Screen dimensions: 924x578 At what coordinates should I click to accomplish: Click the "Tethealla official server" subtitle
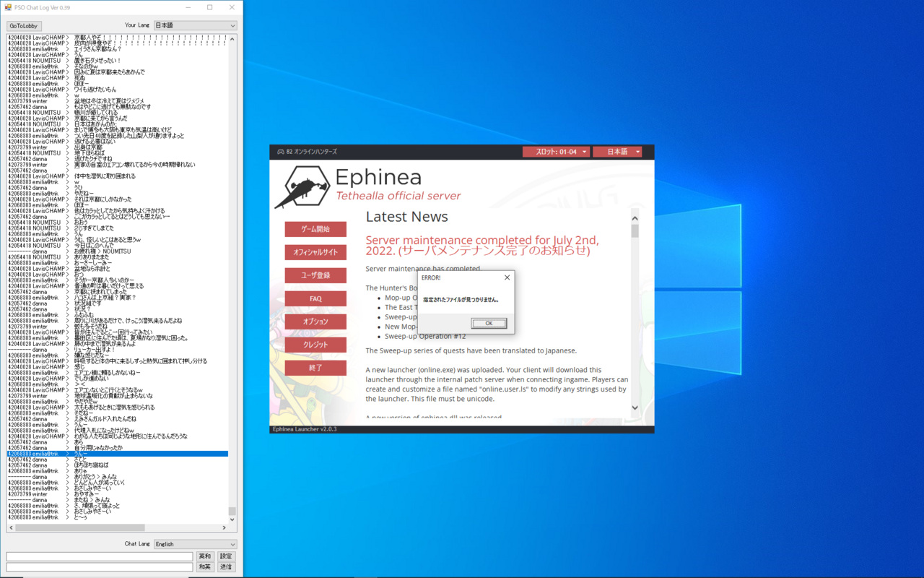coord(398,196)
